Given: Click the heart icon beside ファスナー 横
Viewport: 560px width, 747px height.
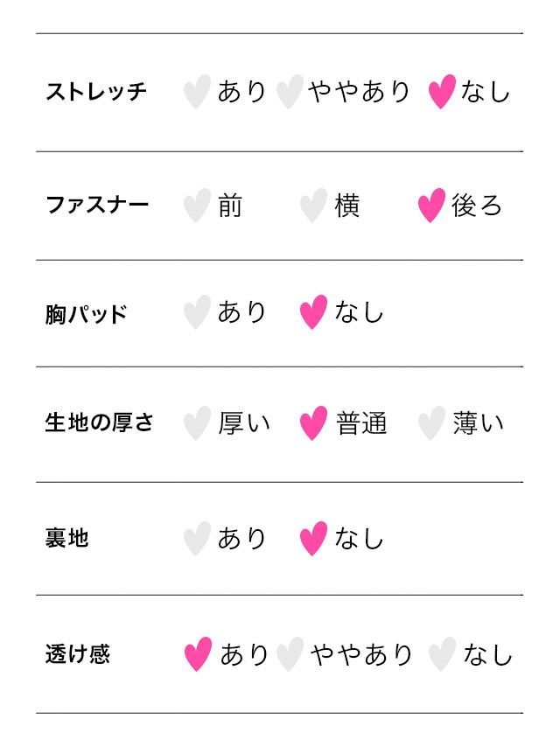Looking at the screenshot, I should tap(313, 206).
